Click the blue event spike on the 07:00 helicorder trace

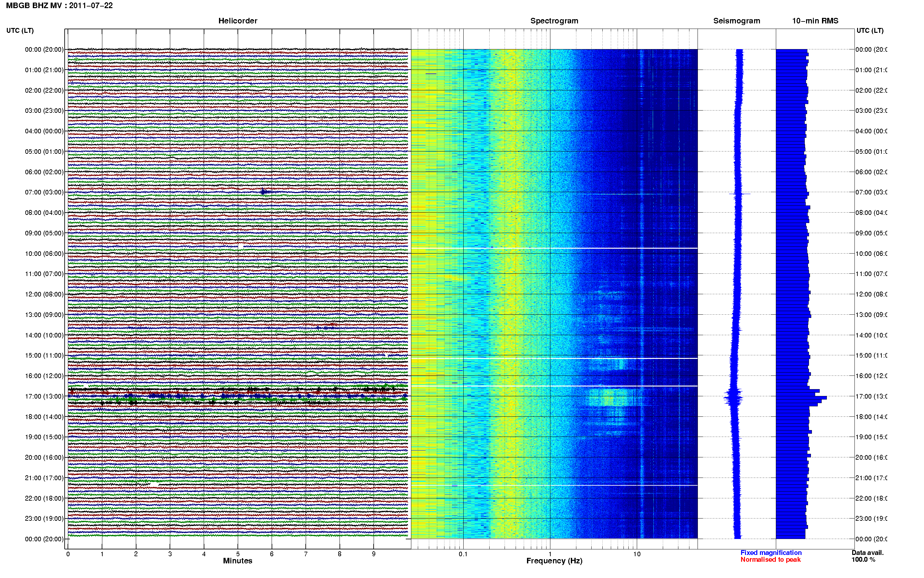[265, 192]
